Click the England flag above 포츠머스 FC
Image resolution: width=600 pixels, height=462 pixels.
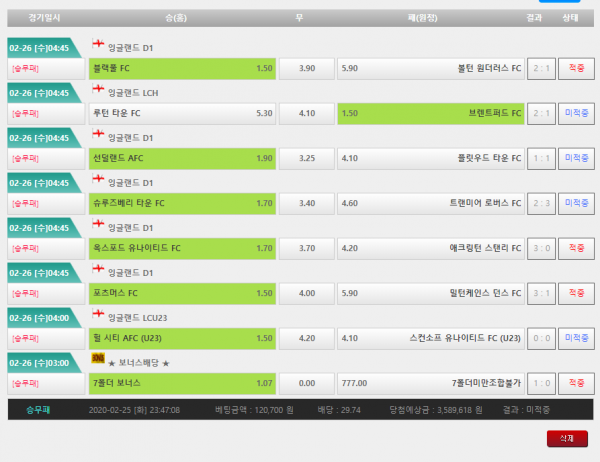click(x=97, y=271)
